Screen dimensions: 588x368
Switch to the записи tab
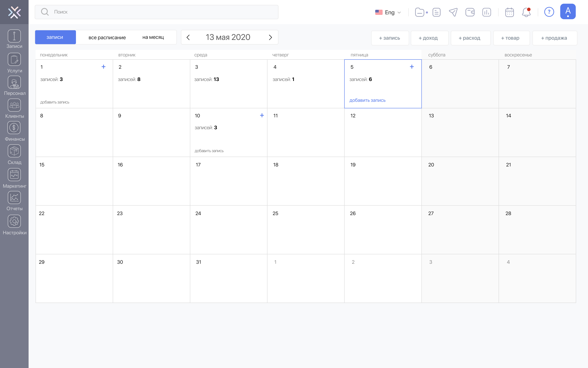(x=55, y=37)
